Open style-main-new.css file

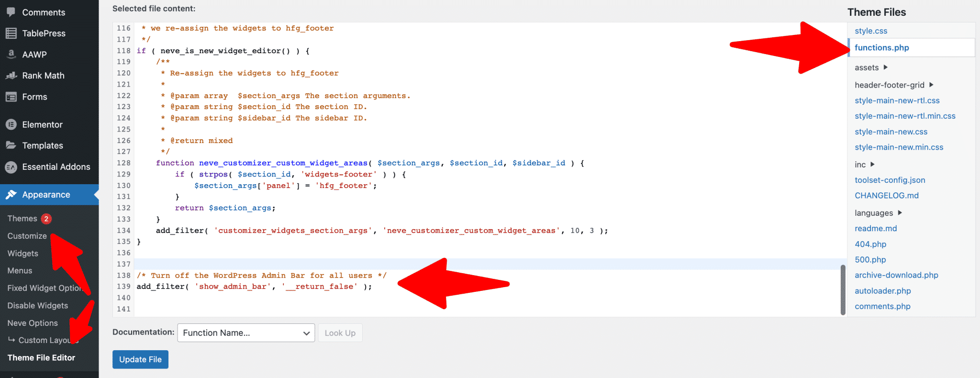[x=891, y=132]
